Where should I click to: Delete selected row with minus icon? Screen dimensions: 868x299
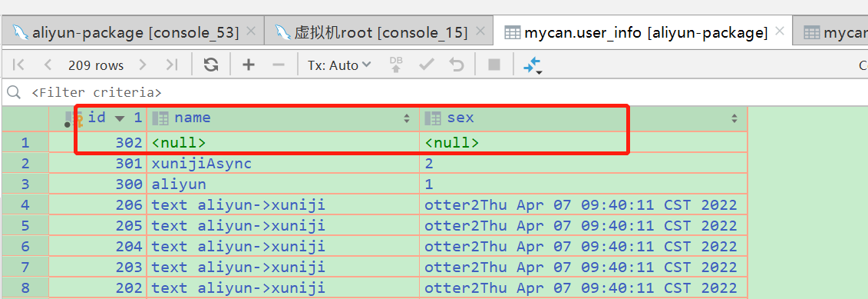279,65
